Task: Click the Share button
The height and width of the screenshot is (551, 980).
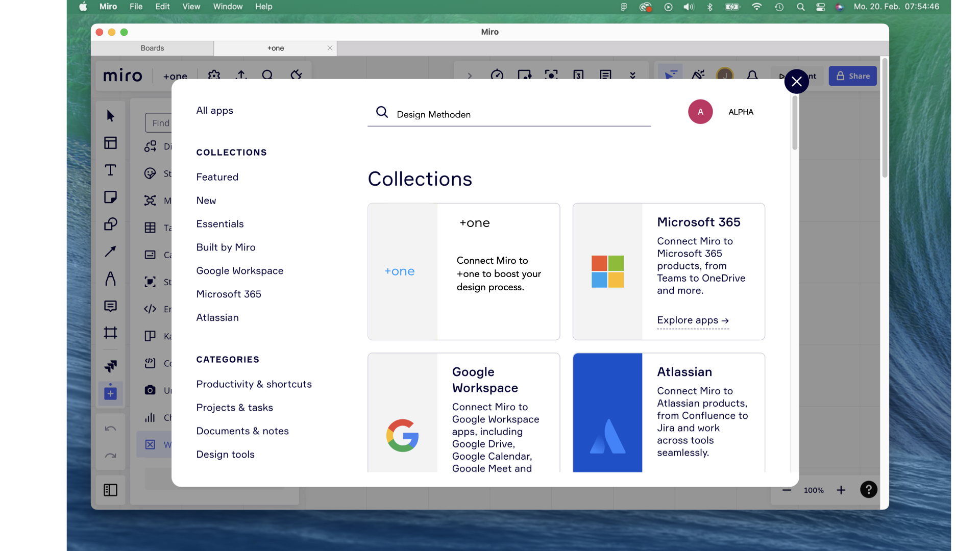Action: [852, 76]
